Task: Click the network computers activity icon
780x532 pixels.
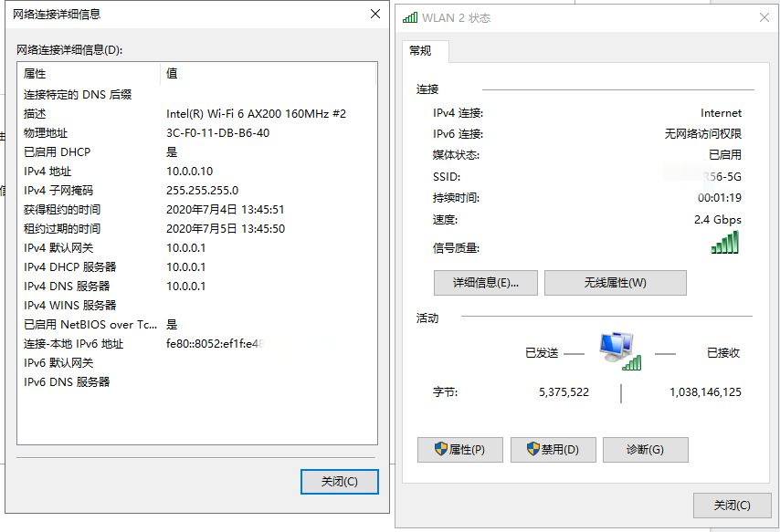Action: coord(620,351)
